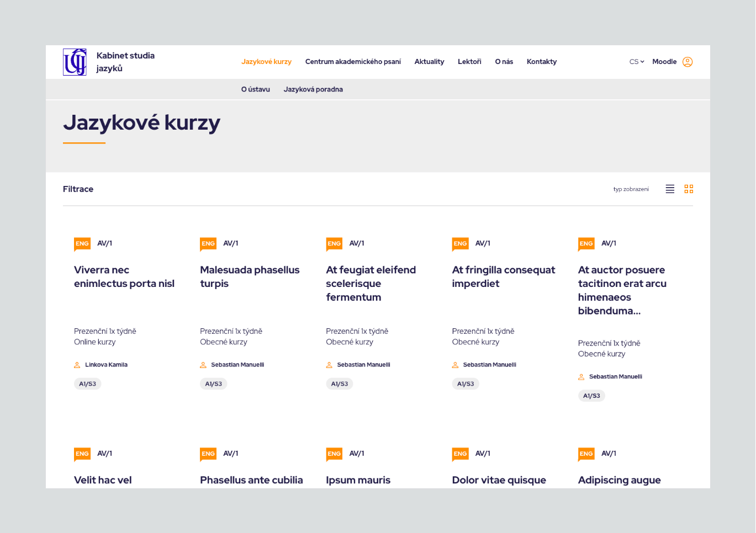Image resolution: width=756 pixels, height=533 pixels.
Task: Click ENG badge on Malesuada phasellus card
Action: 208,244
